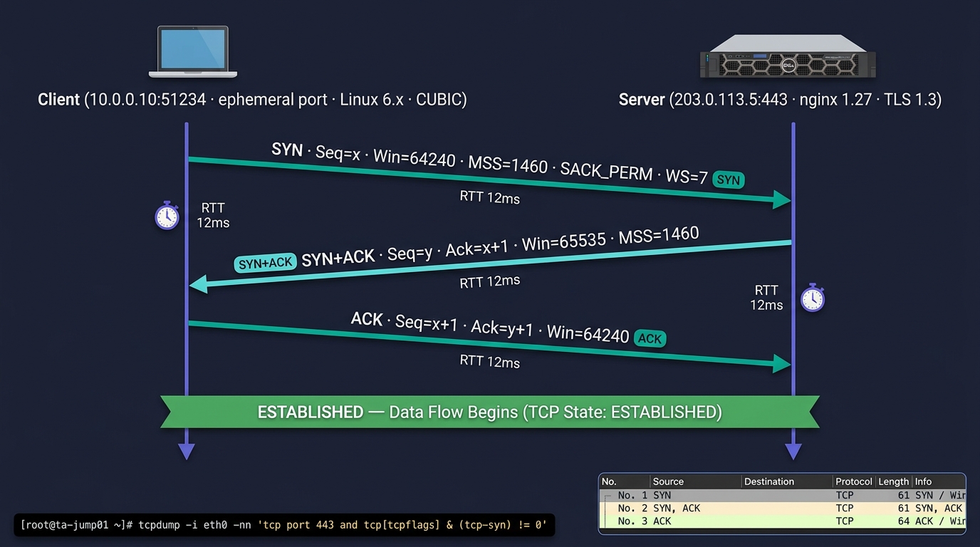Click the Server address label

pyautogui.click(x=780, y=100)
